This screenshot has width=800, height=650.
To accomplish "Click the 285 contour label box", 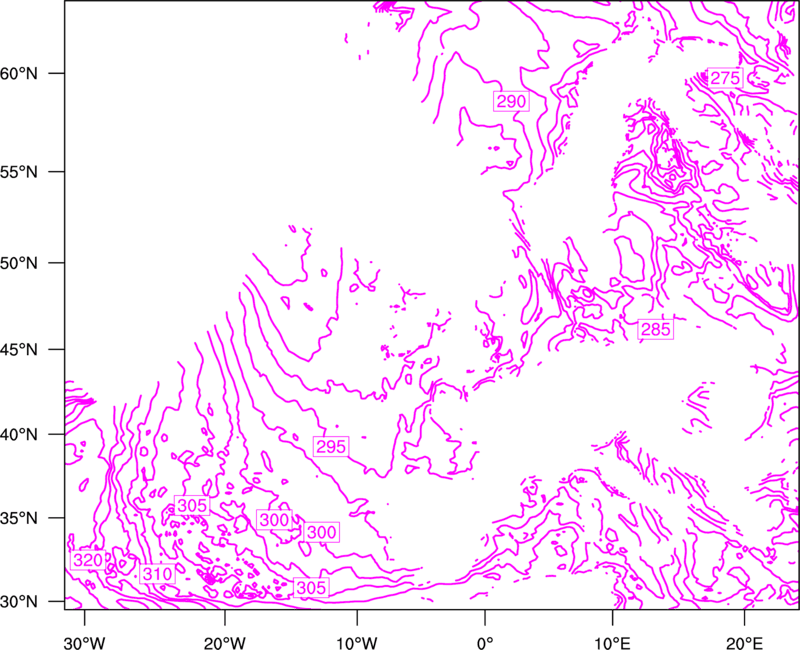I will click(x=656, y=330).
